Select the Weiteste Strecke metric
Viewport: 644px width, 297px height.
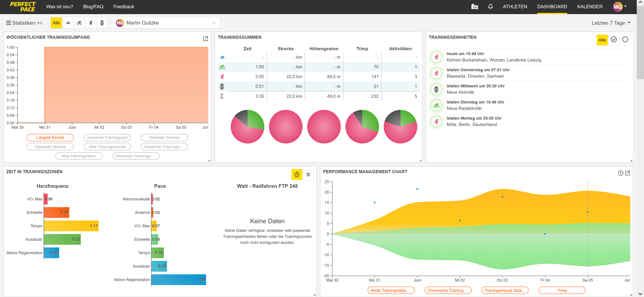click(164, 137)
